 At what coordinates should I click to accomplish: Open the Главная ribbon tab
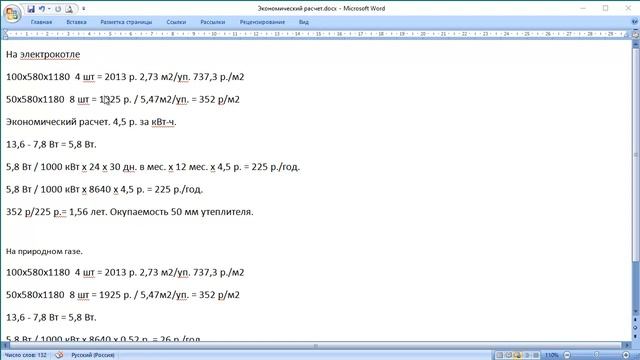coord(41,22)
